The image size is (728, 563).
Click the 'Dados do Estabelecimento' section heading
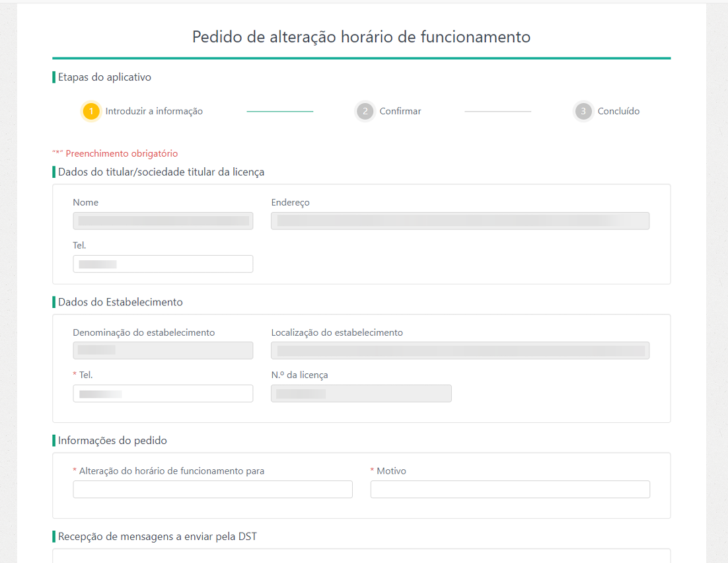pos(120,302)
